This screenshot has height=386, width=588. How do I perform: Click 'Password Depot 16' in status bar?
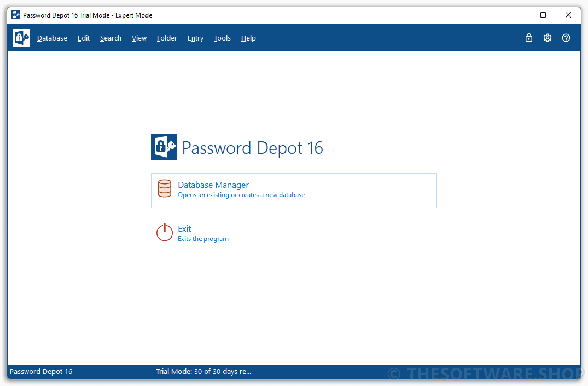tap(41, 371)
